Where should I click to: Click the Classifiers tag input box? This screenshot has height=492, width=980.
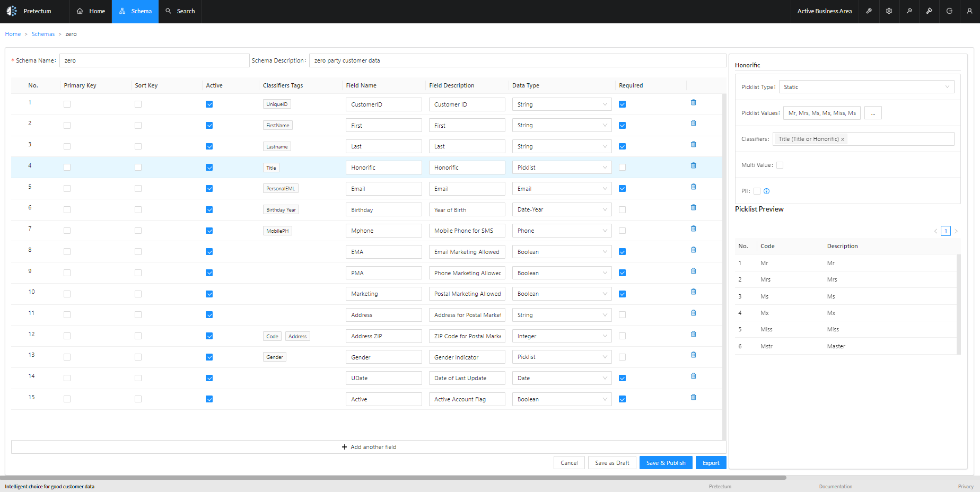[x=863, y=139]
